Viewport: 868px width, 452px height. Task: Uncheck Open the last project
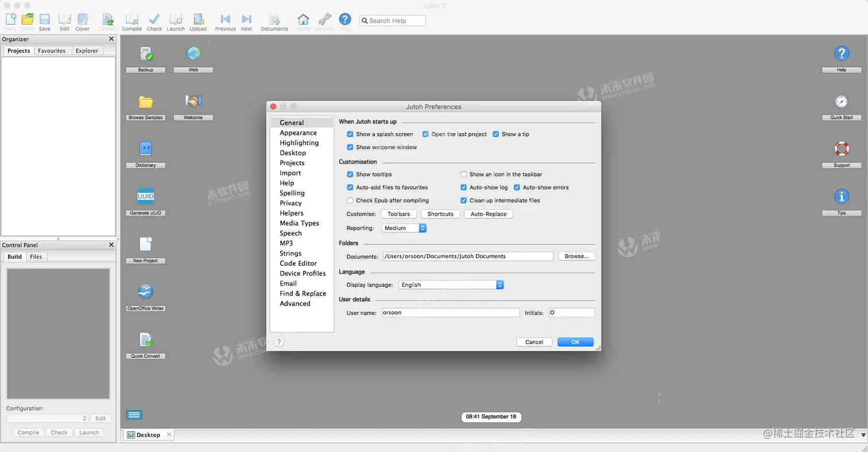425,134
